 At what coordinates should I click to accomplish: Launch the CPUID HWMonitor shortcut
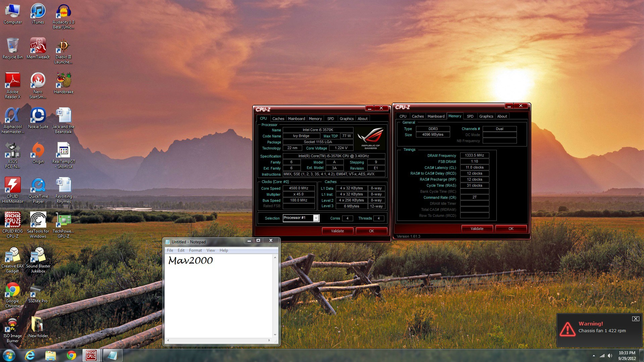click(x=13, y=190)
